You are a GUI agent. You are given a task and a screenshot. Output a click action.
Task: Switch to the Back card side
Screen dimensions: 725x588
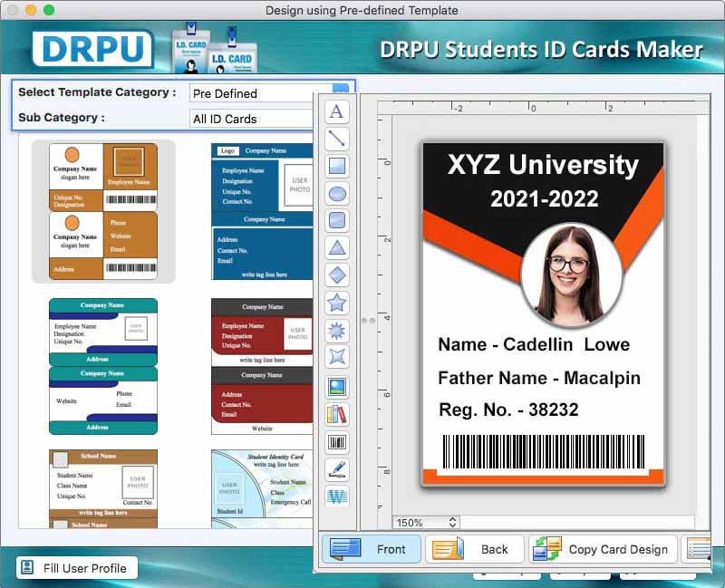474,549
